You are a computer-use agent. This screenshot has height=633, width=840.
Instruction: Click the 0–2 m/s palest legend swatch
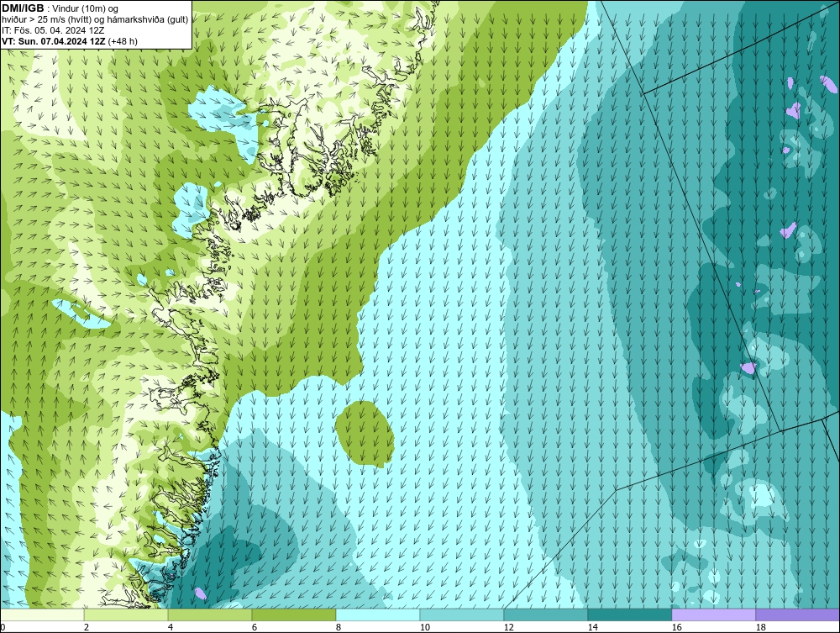tap(42, 615)
